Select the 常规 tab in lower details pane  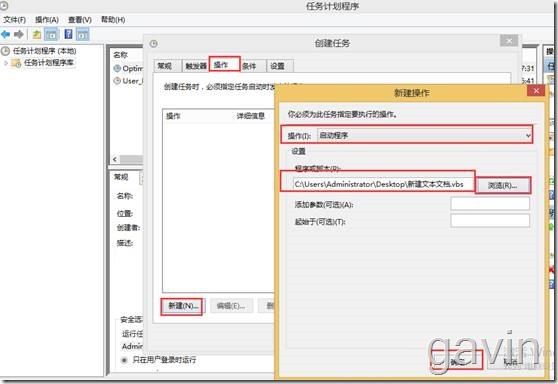tap(121, 177)
